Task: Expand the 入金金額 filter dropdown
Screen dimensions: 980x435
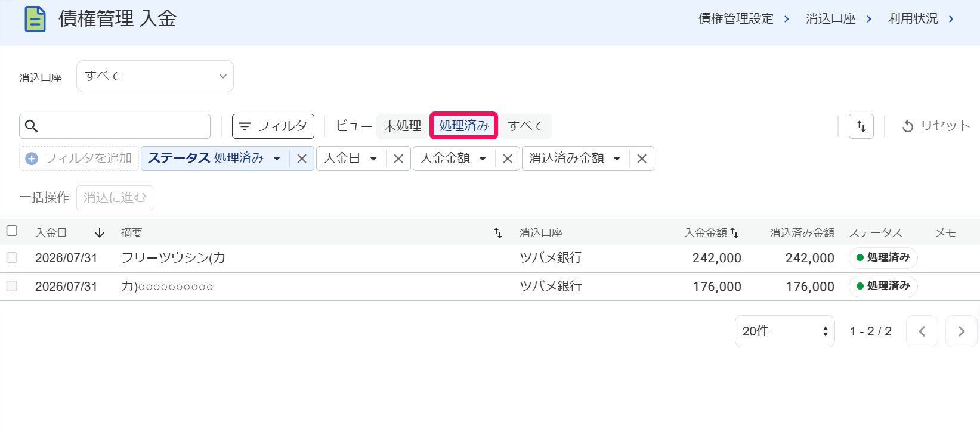Action: click(483, 159)
